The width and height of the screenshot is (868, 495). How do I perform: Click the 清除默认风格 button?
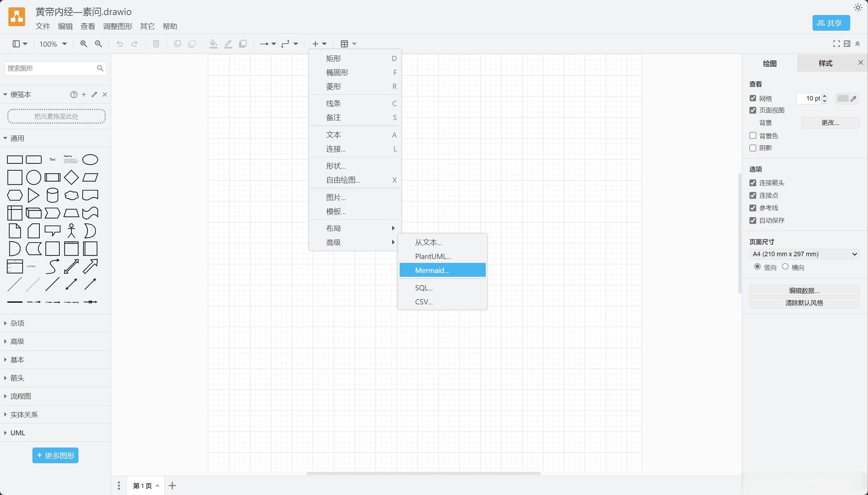804,303
